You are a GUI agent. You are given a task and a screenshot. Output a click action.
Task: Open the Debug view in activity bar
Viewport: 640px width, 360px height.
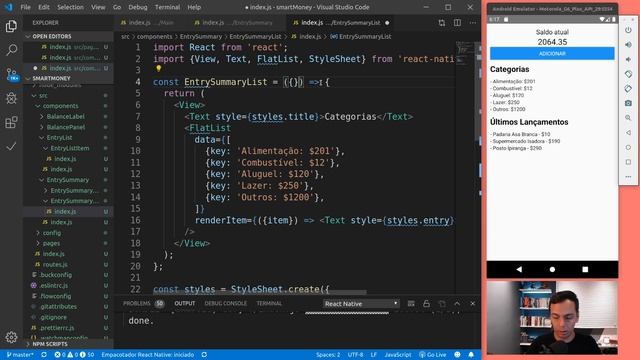[11, 98]
